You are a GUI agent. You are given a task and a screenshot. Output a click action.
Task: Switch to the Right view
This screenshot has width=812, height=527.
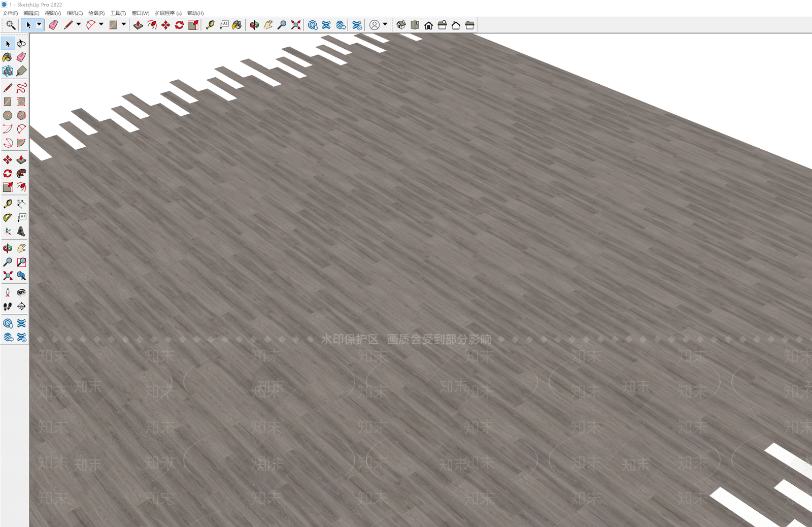(x=443, y=25)
